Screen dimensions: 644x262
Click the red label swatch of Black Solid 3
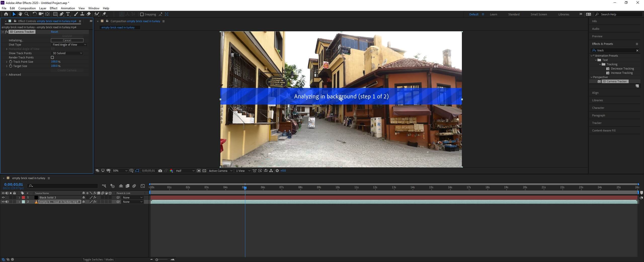coord(23,198)
